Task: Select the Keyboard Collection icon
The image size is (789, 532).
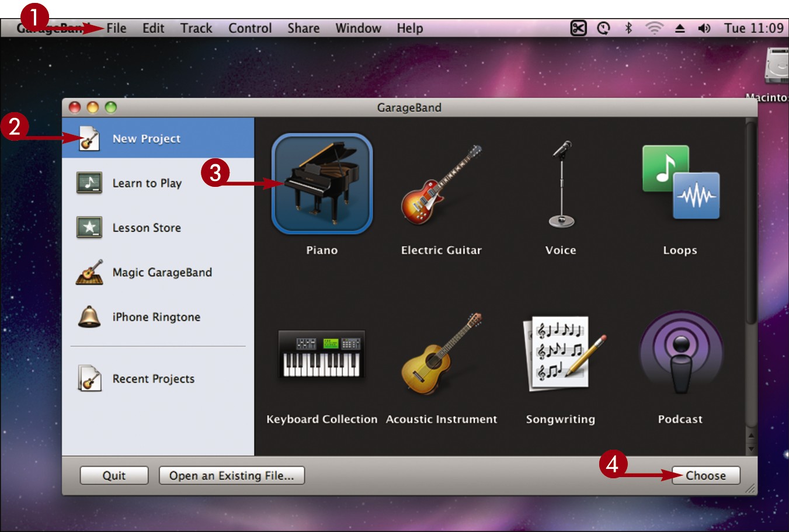Action: pyautogui.click(x=321, y=354)
